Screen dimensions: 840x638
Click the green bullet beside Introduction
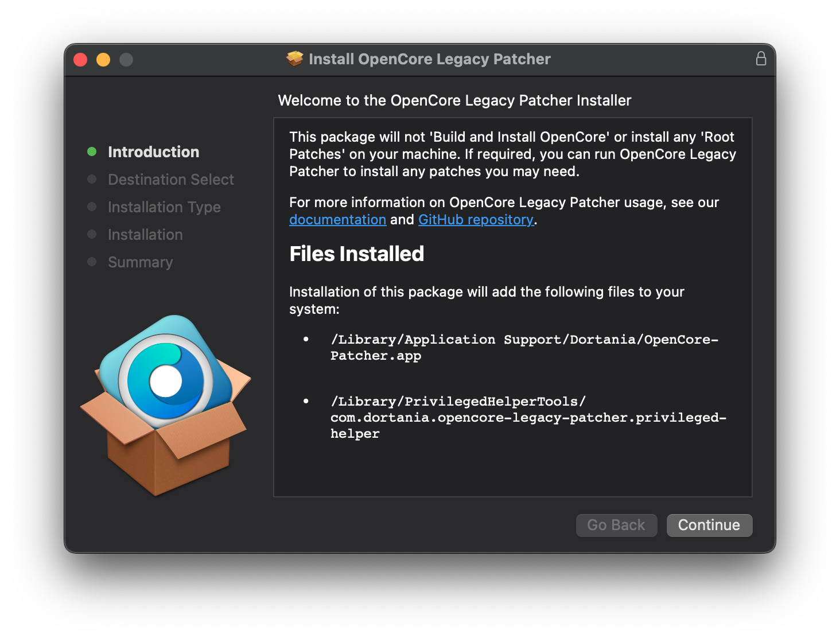[x=92, y=151]
